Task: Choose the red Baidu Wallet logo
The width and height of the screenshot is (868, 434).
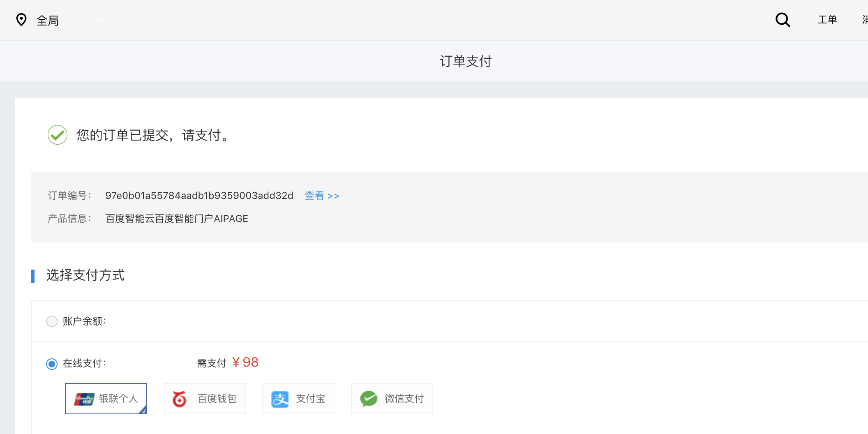Action: (179, 399)
